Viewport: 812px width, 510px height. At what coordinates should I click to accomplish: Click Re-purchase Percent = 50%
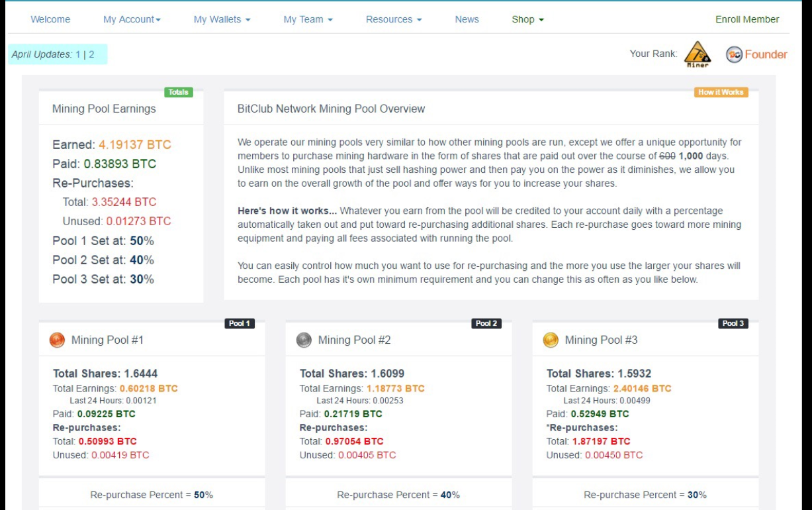pyautogui.click(x=152, y=495)
